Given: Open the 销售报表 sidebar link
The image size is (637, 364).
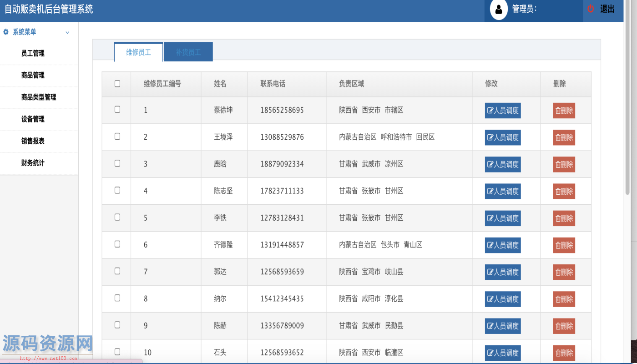Looking at the screenshot, I should [33, 141].
